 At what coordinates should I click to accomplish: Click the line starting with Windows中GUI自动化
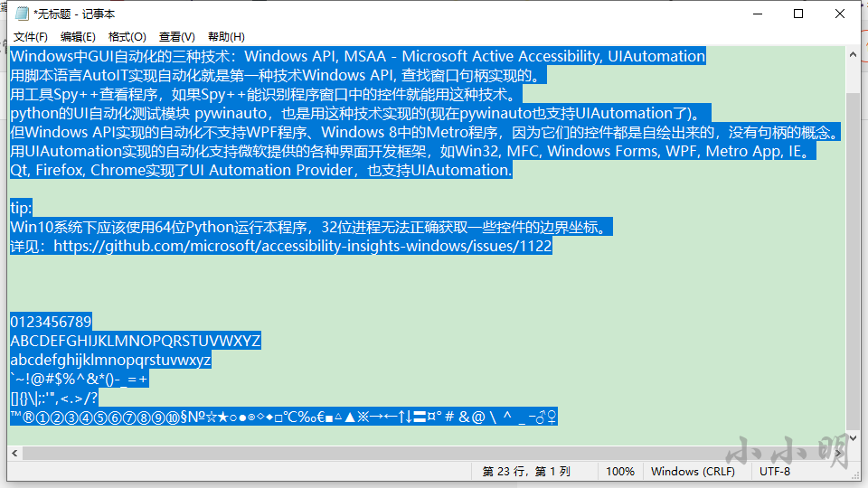(x=358, y=56)
